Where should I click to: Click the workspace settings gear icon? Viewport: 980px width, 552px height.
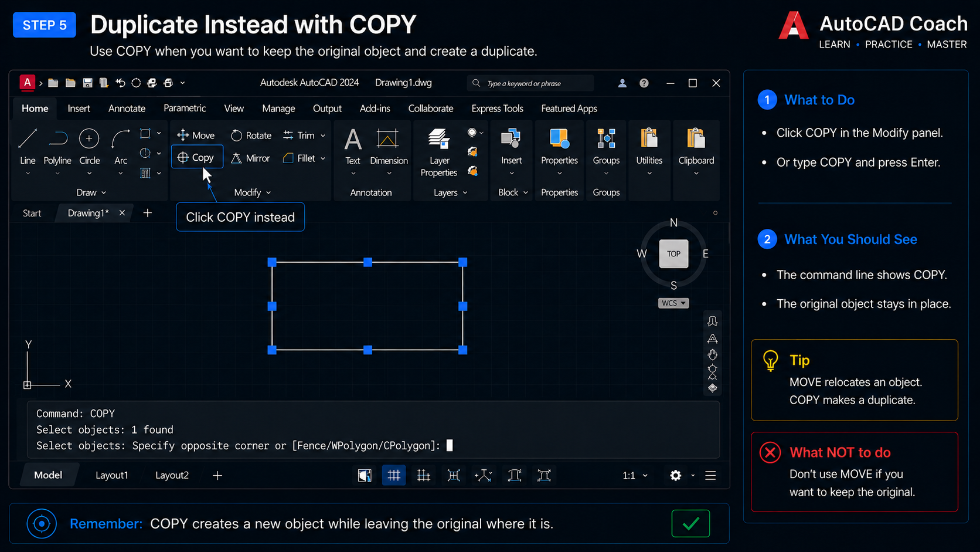676,476
